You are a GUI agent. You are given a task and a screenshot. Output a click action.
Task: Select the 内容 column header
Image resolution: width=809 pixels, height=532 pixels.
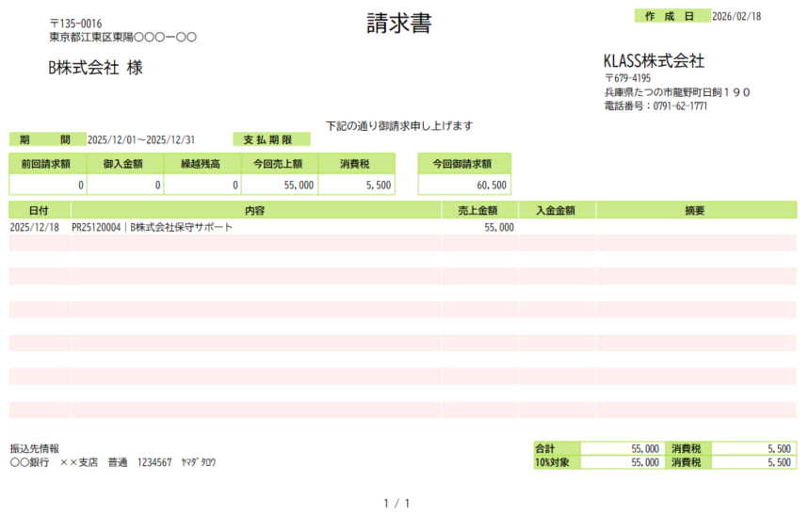pyautogui.click(x=254, y=210)
